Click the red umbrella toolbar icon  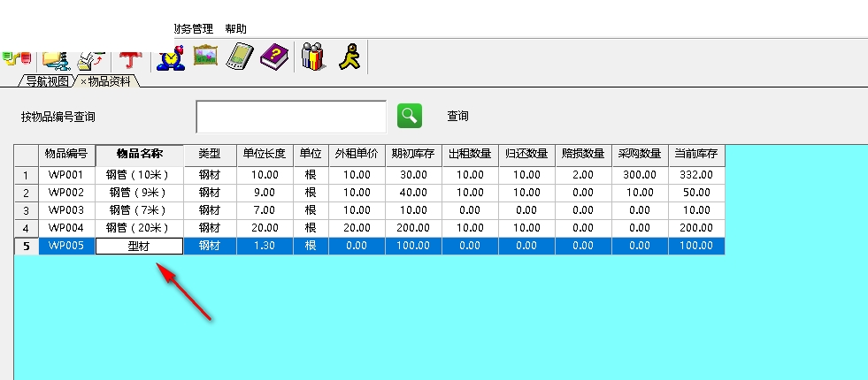pyautogui.click(x=131, y=58)
